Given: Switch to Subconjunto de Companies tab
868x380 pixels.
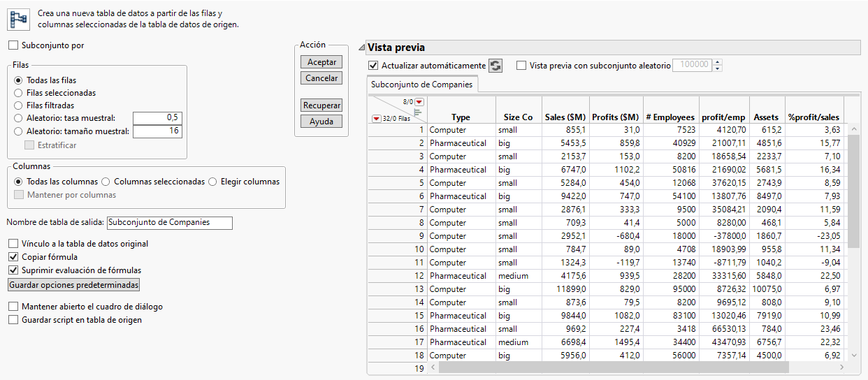Looking at the screenshot, I should (x=421, y=85).
